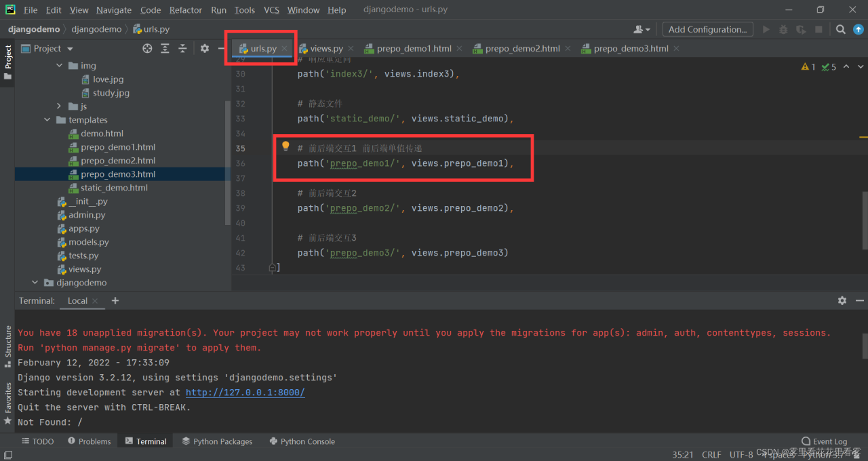Click the Search Everywhere magnifier icon
868x461 pixels.
click(x=840, y=29)
